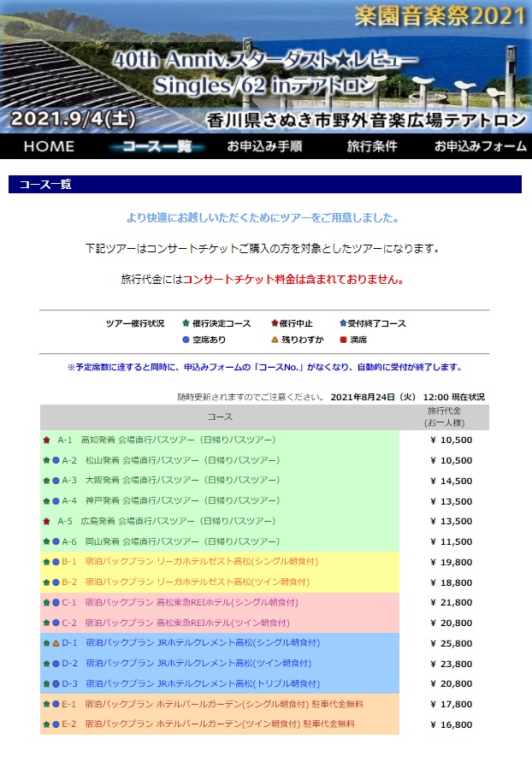Select C-2 高松東急REIホテル twin plan

point(220,623)
